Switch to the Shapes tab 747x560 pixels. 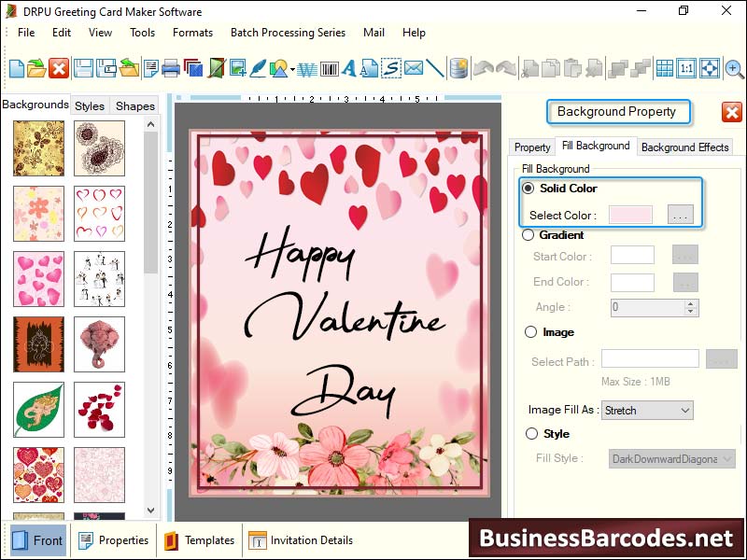tap(134, 105)
